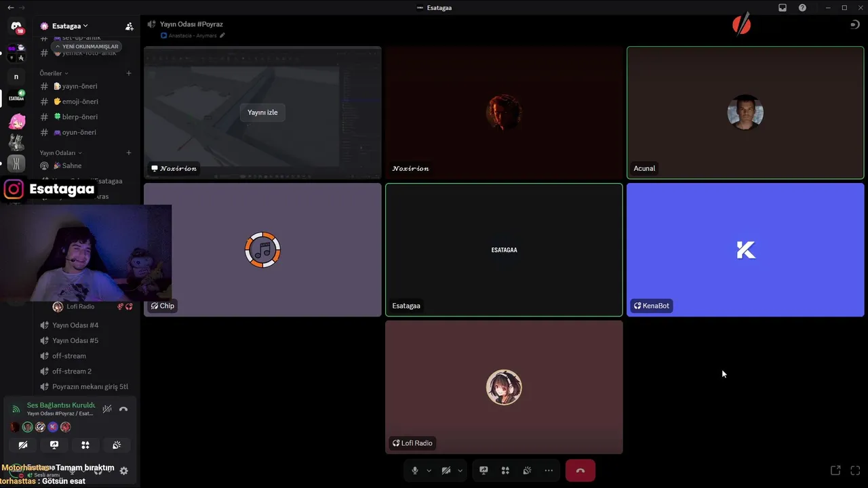Go back with title bar arrow
Image resolution: width=868 pixels, height=488 pixels.
(x=10, y=7)
